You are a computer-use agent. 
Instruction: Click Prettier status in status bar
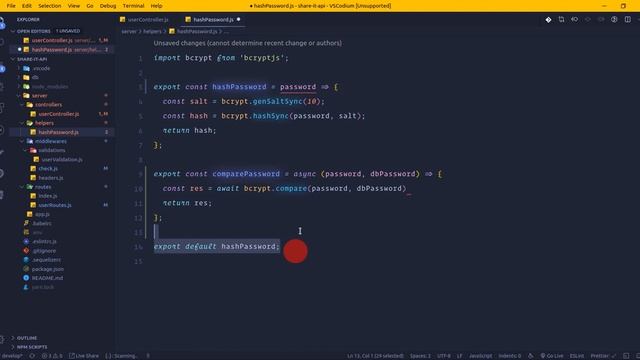point(602,356)
